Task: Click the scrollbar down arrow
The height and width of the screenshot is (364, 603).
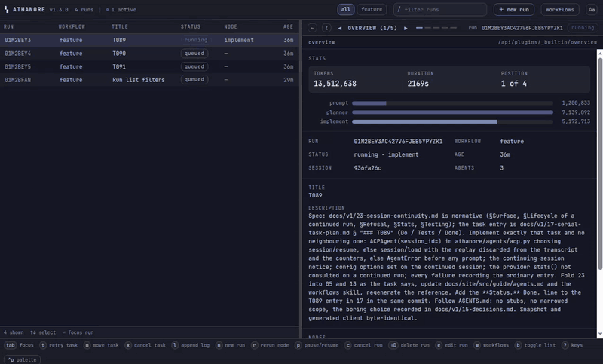Action: (x=600, y=334)
